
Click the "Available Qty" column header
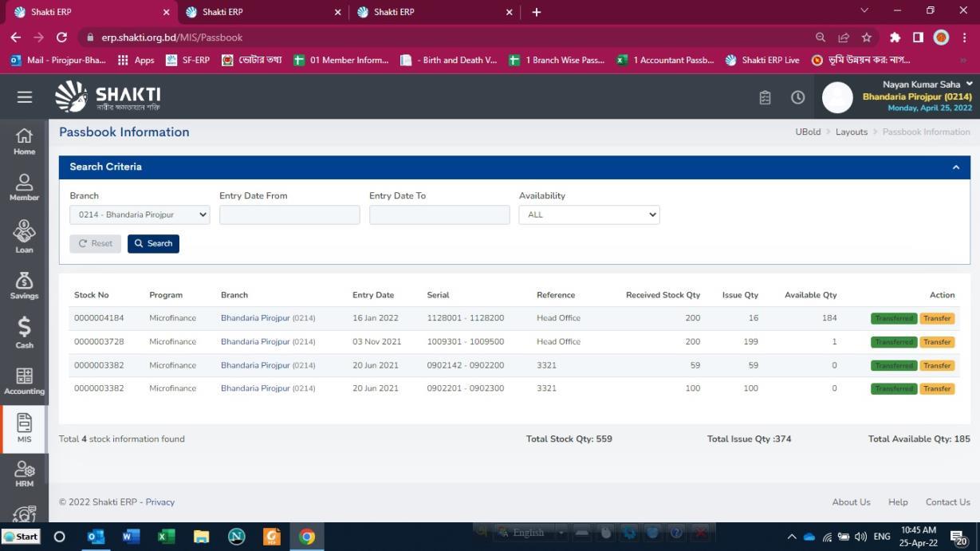coord(811,295)
